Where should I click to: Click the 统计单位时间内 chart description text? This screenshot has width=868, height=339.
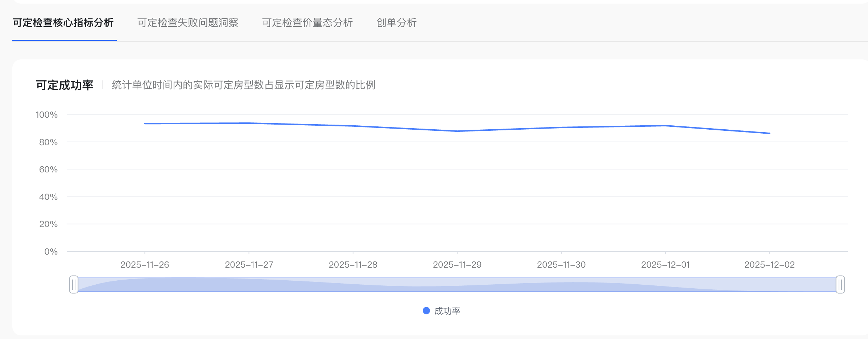(243, 85)
